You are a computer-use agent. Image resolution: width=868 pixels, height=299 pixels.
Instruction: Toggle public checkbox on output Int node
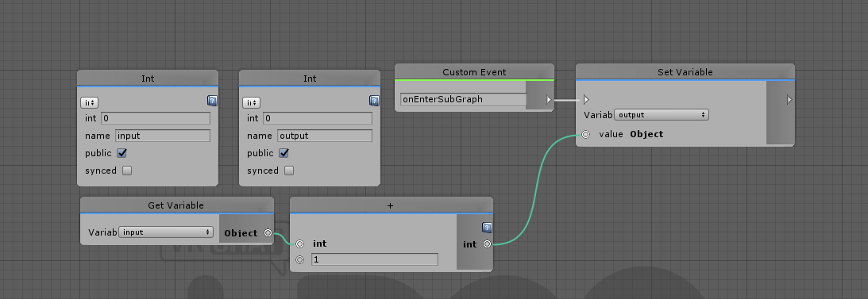point(284,153)
